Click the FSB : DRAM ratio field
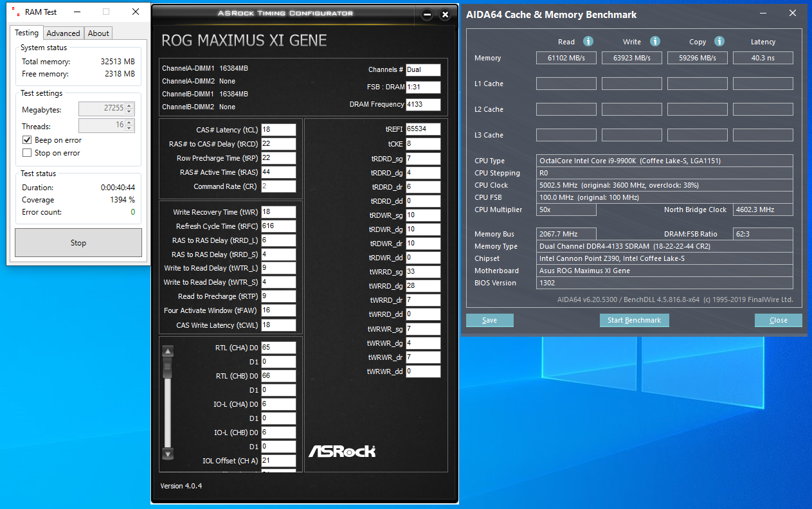812x509 pixels. [x=423, y=87]
